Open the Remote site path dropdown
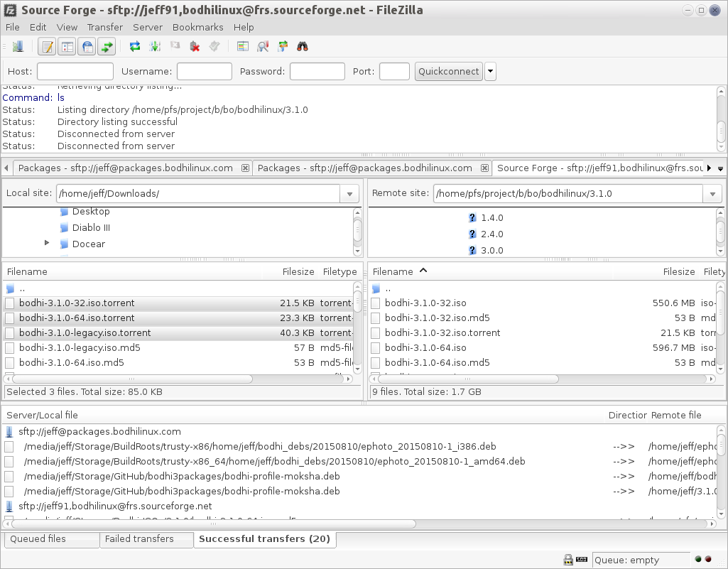Image resolution: width=728 pixels, height=569 pixels. [712, 194]
